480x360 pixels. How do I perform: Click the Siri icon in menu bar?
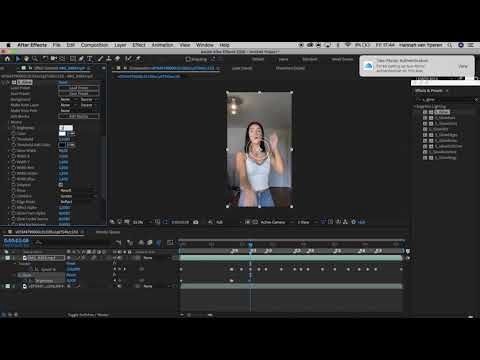click(x=461, y=45)
